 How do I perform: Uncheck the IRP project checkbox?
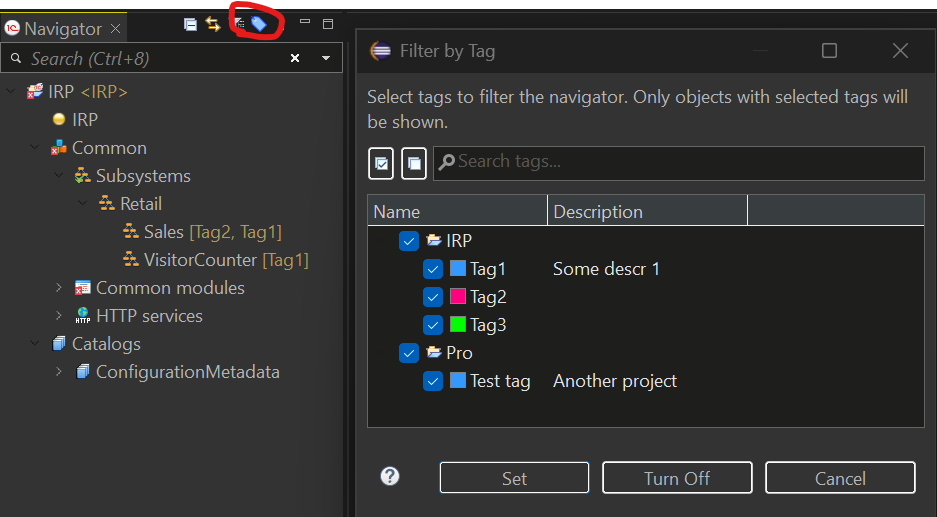coord(409,241)
